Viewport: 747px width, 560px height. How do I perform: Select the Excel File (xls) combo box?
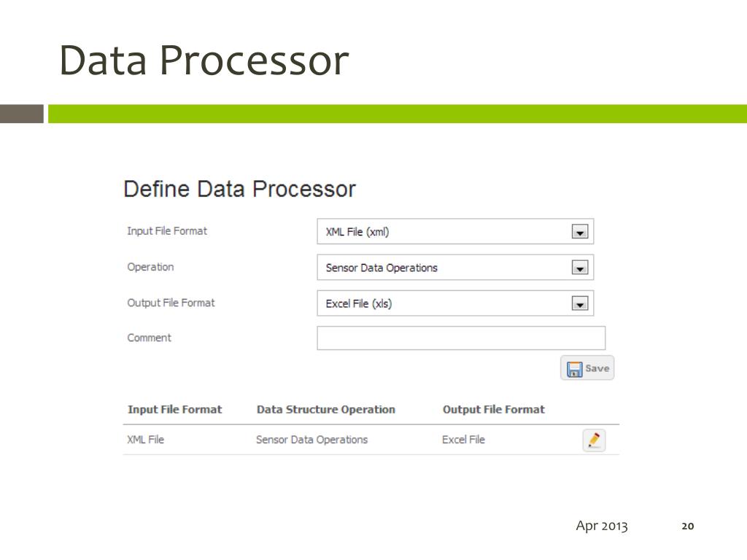[x=455, y=303]
